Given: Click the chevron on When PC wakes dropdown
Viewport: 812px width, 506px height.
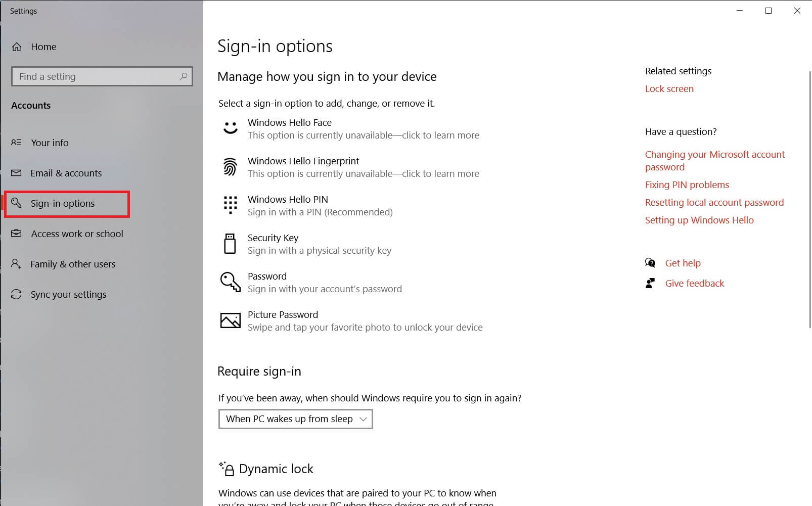Looking at the screenshot, I should [x=363, y=419].
